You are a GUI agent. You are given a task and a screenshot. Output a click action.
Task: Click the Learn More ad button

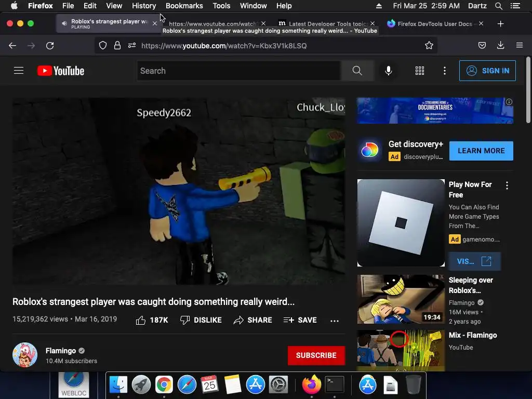[x=481, y=151]
